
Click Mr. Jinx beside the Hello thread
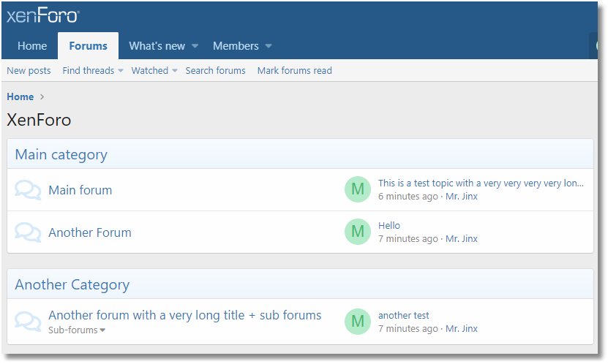point(462,238)
